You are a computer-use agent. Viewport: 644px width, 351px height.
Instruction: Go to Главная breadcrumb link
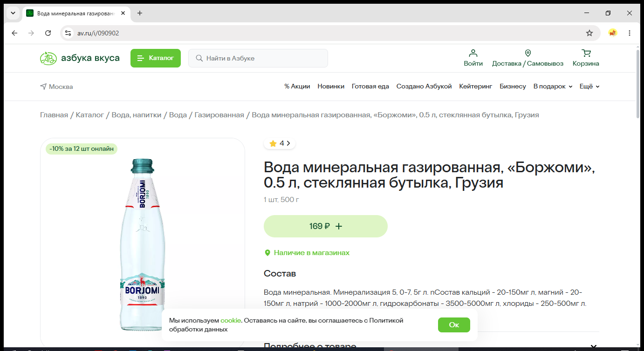click(x=54, y=115)
